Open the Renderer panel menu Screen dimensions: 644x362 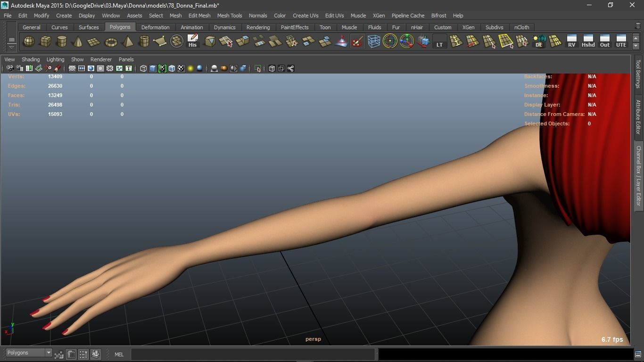pyautogui.click(x=101, y=59)
